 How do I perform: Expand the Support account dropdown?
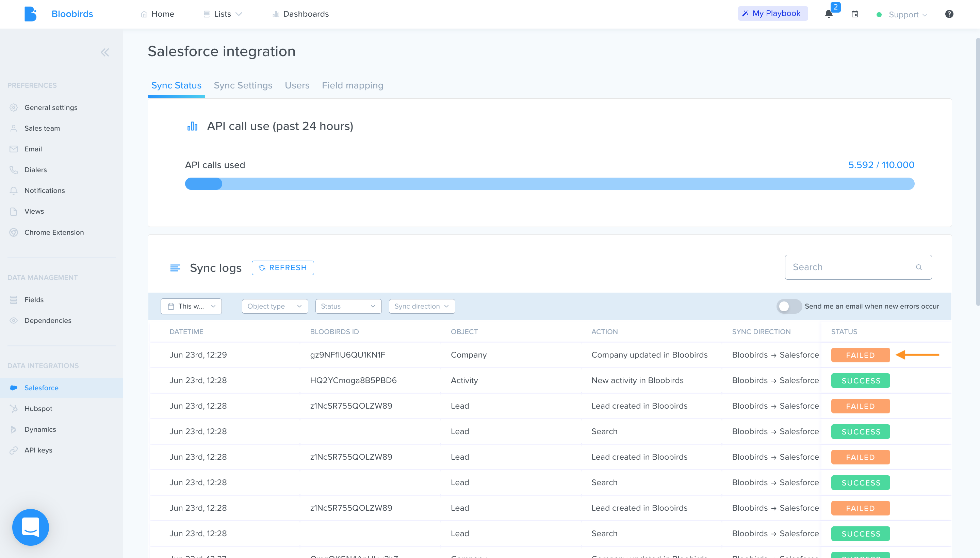coord(908,15)
